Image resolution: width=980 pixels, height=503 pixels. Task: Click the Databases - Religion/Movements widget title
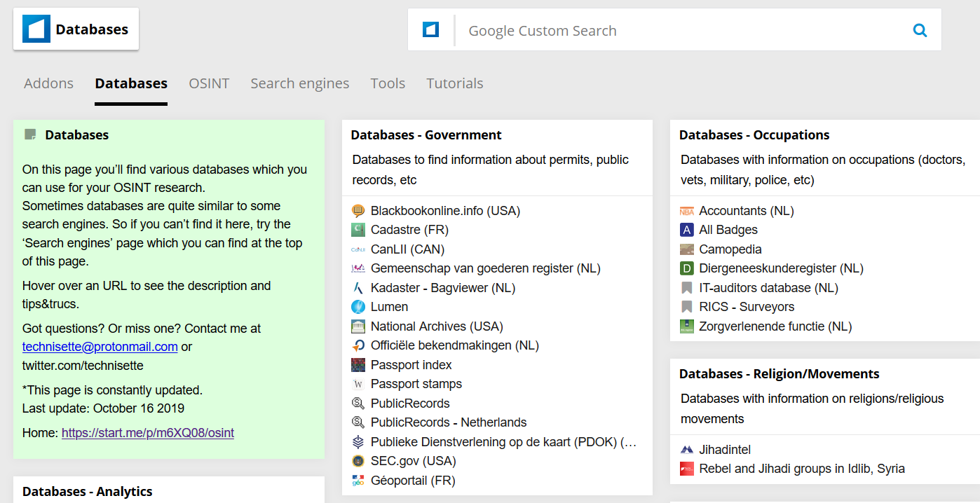(x=780, y=374)
